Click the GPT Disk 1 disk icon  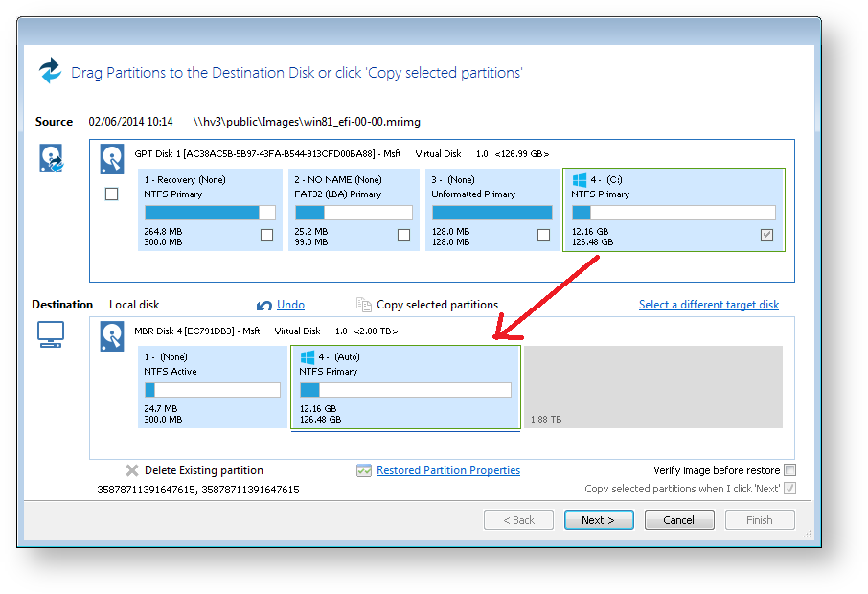tap(112, 158)
